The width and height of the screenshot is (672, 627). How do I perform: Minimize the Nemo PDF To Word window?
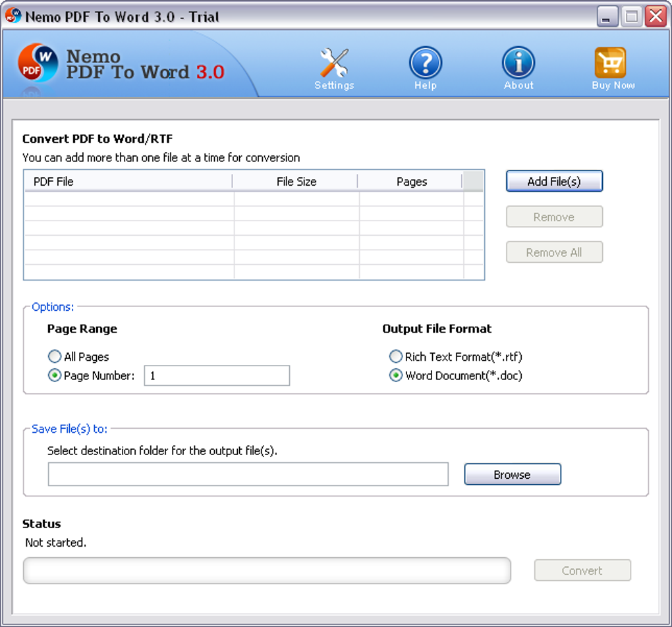[607, 16]
